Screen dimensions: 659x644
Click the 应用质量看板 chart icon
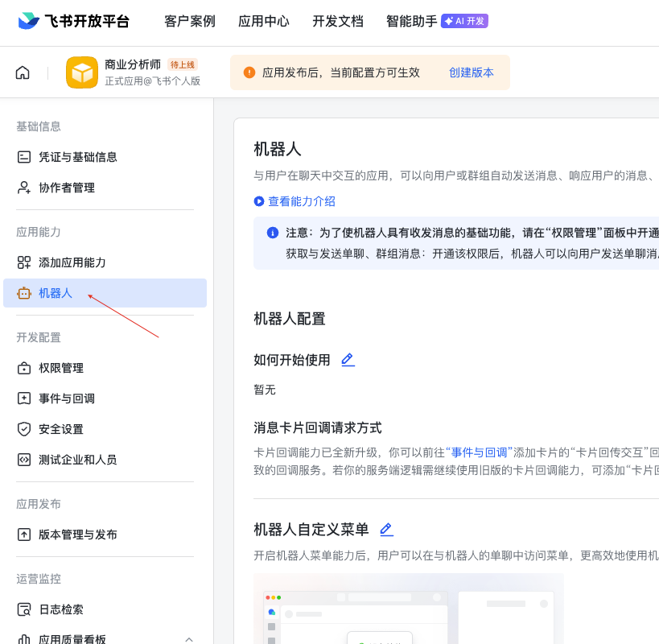click(x=24, y=639)
